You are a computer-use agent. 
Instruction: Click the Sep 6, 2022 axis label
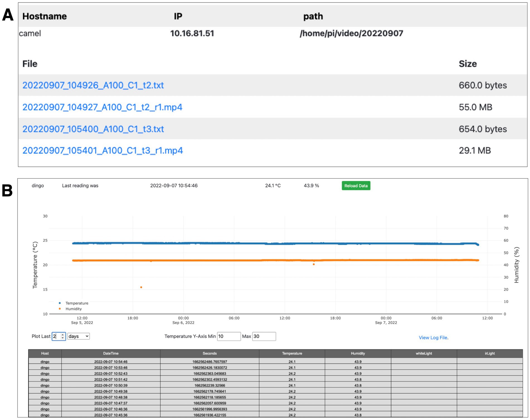click(x=183, y=323)
